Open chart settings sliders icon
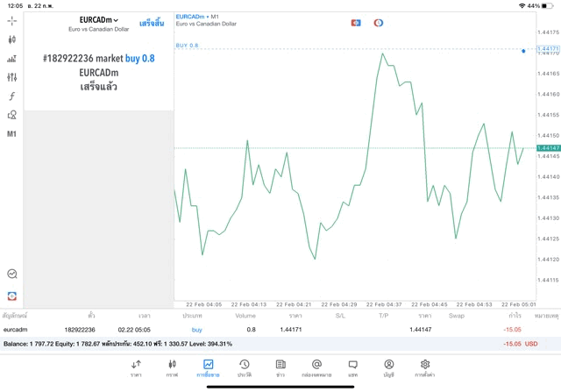Image resolution: width=561 pixels, height=392 pixels. click(x=11, y=78)
